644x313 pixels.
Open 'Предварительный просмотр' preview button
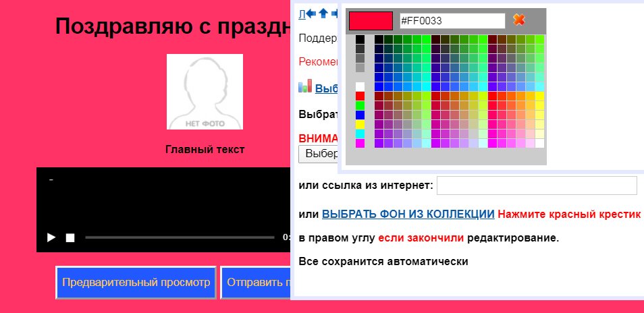pos(136,282)
